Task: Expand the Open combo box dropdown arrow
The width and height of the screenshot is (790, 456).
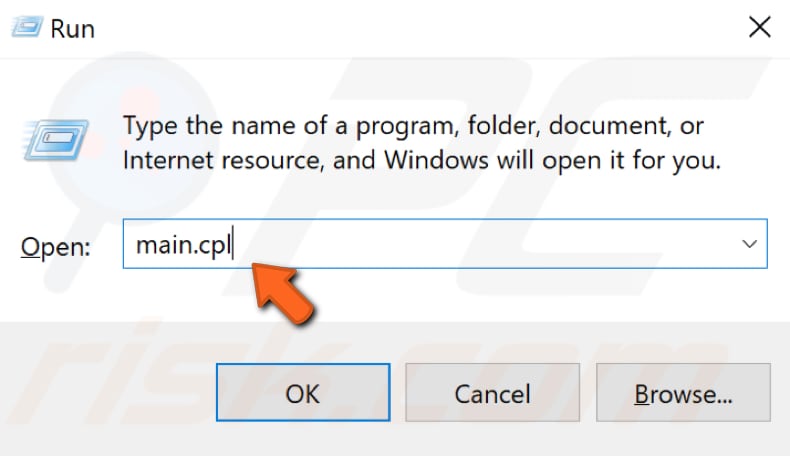Action: coord(749,244)
